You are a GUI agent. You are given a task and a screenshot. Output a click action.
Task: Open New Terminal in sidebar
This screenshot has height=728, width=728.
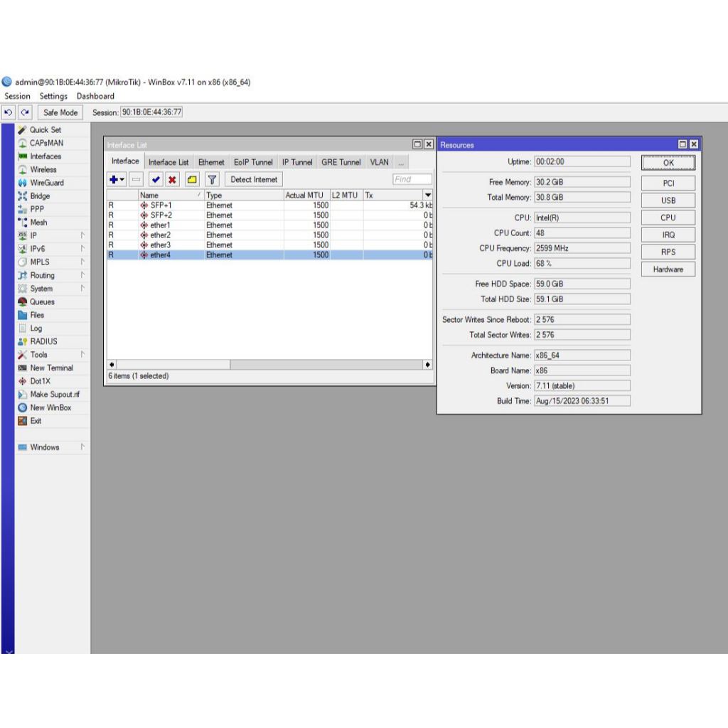tap(51, 368)
